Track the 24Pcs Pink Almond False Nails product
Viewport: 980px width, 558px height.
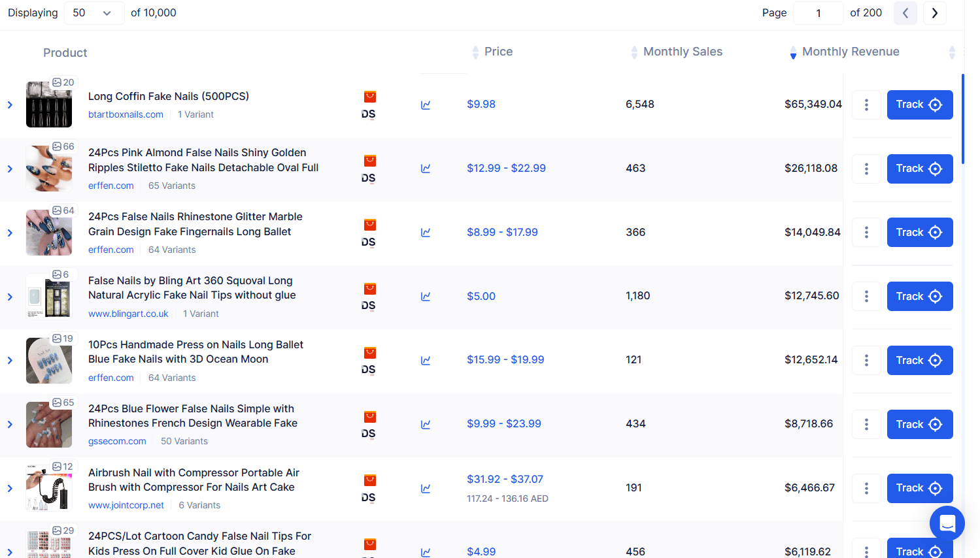tap(920, 169)
